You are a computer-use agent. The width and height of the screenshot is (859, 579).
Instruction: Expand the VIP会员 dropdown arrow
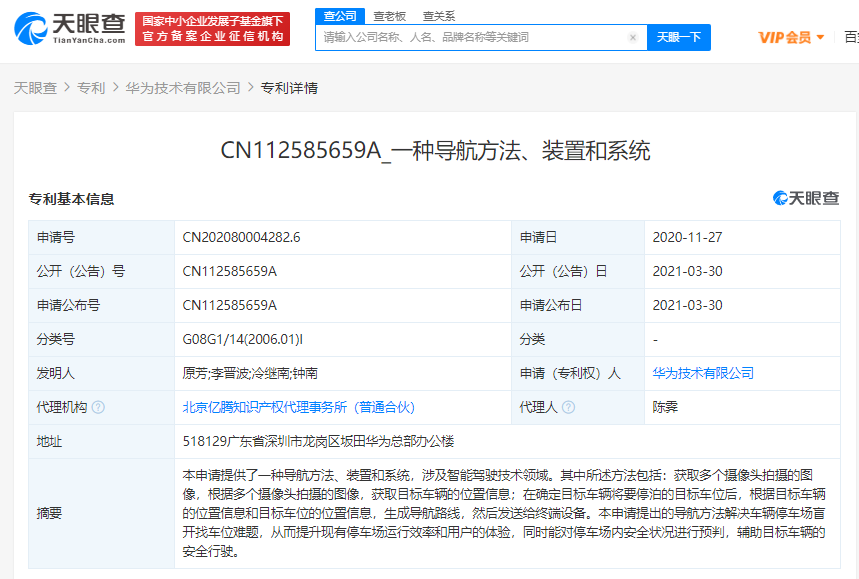coord(820,37)
